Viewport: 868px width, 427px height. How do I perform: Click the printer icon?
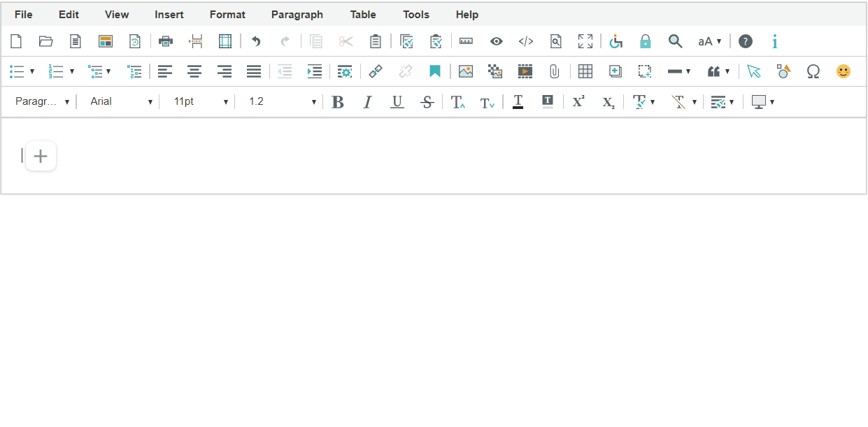(166, 41)
